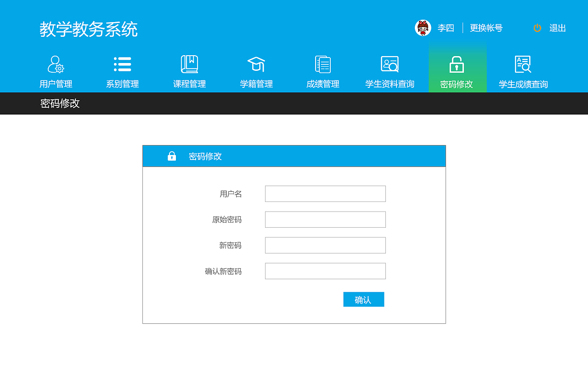
Task: Click the 原始密码 original password field
Action: pyautogui.click(x=325, y=219)
